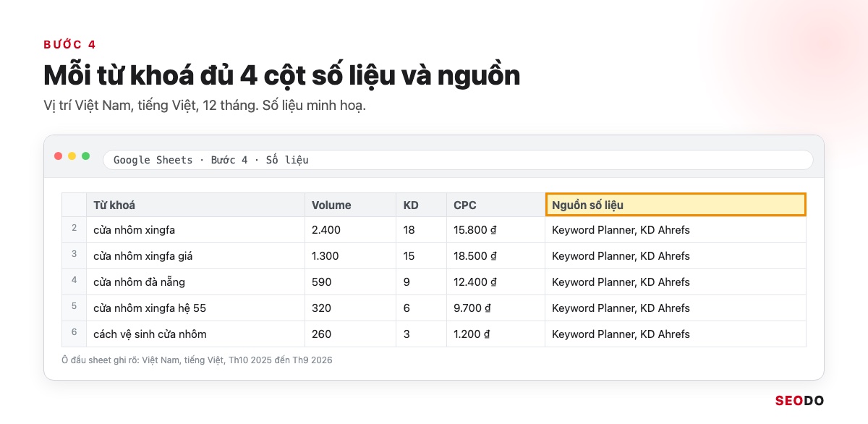Viewport: 868px width, 424px height.
Task: Select the volume cell "320"
Action: (x=350, y=308)
